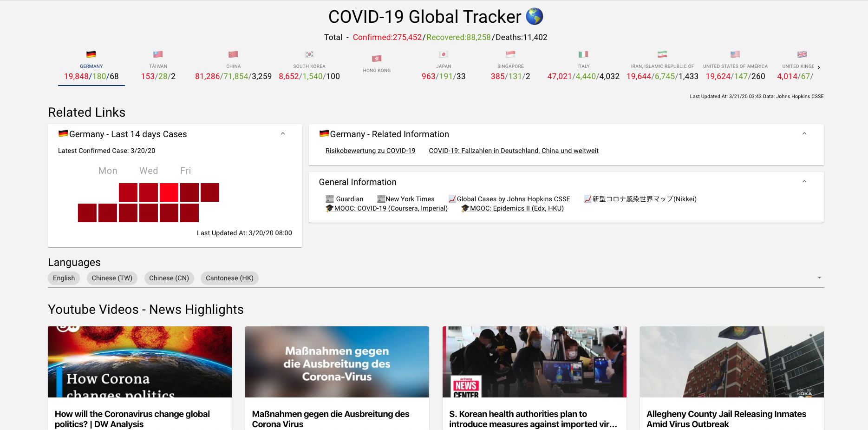868x430 pixels.
Task: Select the Germany country tab
Action: tap(91, 67)
